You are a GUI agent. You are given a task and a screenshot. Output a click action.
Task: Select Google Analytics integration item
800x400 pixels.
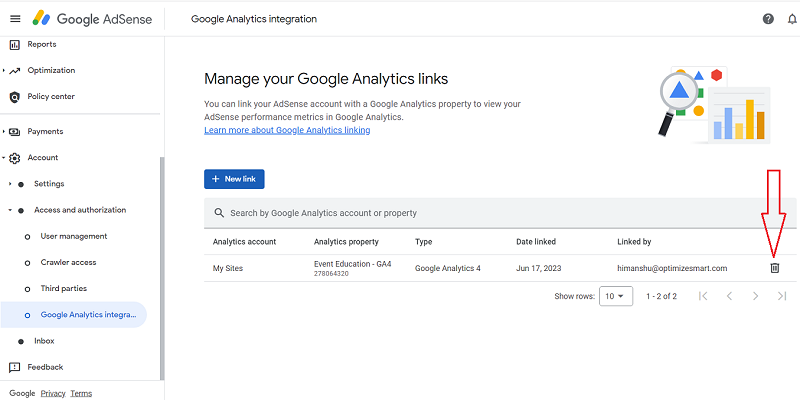[x=73, y=315]
